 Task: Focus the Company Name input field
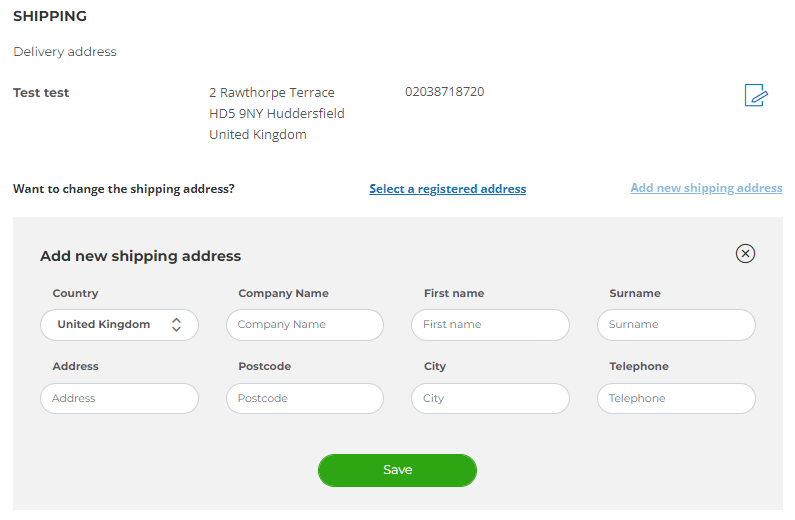coord(305,325)
